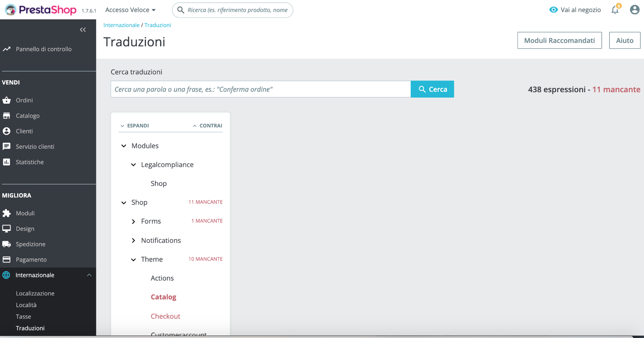Click the Moduli puzzle piece icon

tap(6, 213)
